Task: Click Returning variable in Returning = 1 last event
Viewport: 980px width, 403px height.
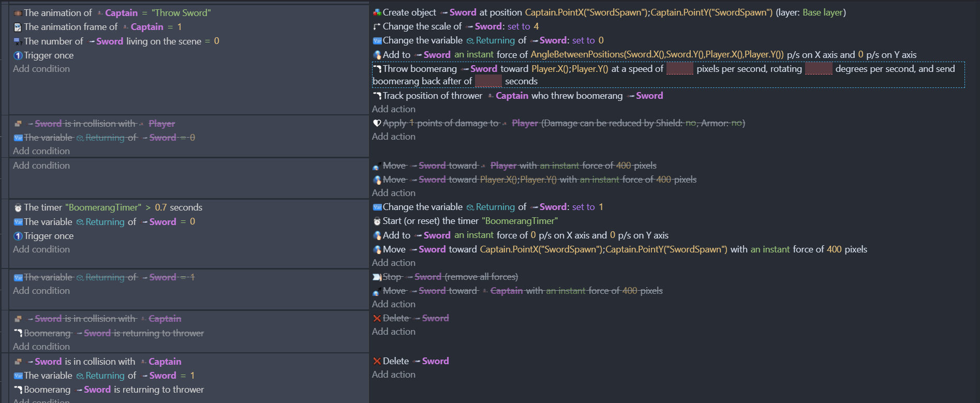Action: click(x=105, y=376)
